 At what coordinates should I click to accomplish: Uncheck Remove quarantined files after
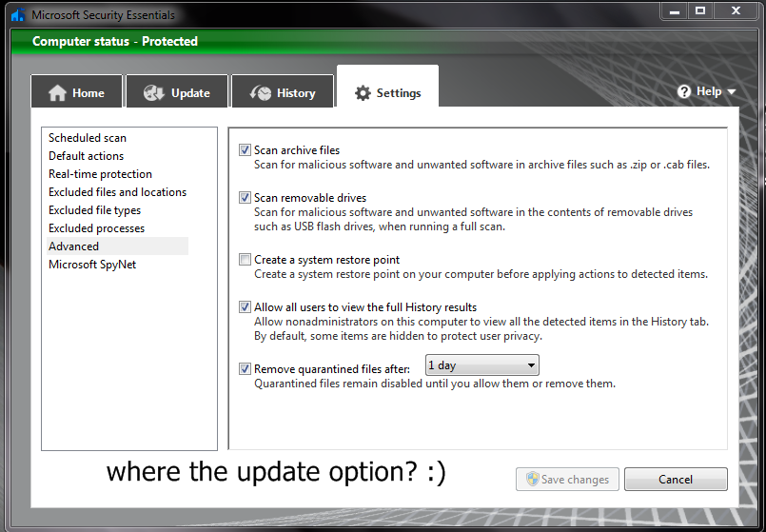click(245, 369)
